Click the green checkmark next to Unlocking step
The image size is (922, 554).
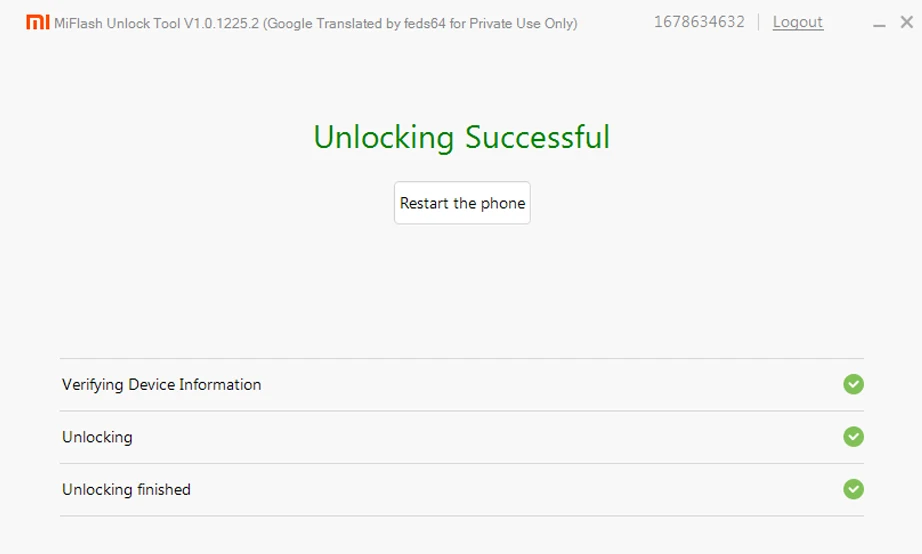point(853,436)
